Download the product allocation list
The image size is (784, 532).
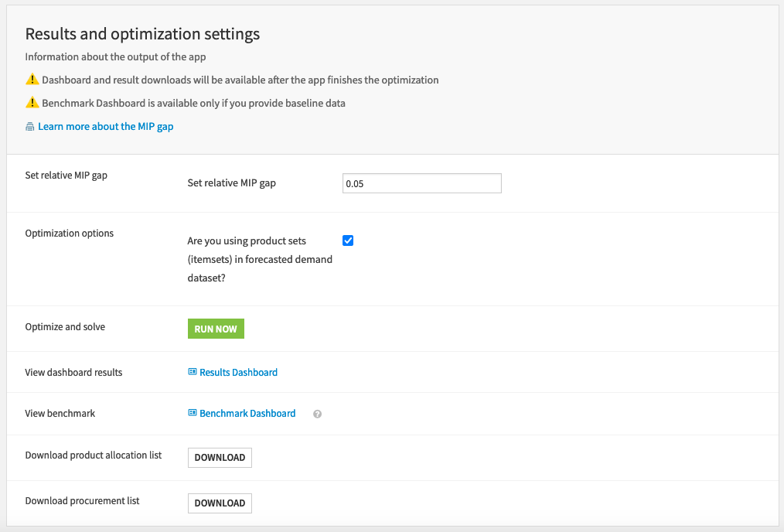pos(220,458)
